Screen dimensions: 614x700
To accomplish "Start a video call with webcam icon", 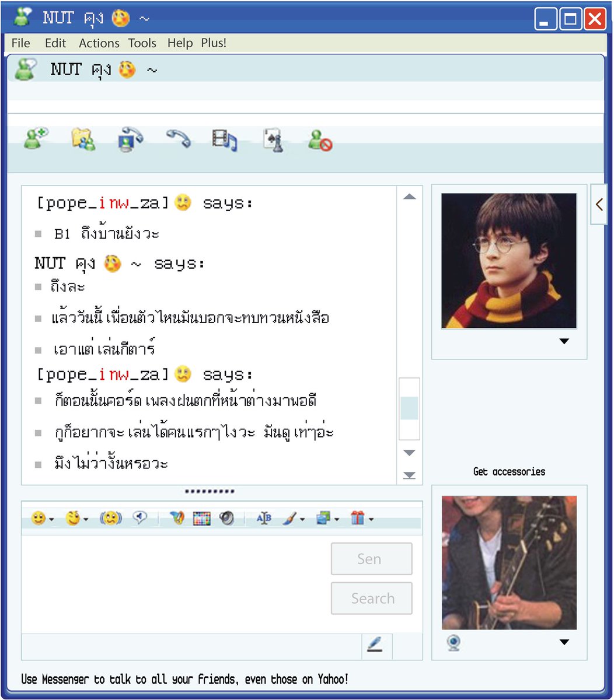I will tap(130, 139).
